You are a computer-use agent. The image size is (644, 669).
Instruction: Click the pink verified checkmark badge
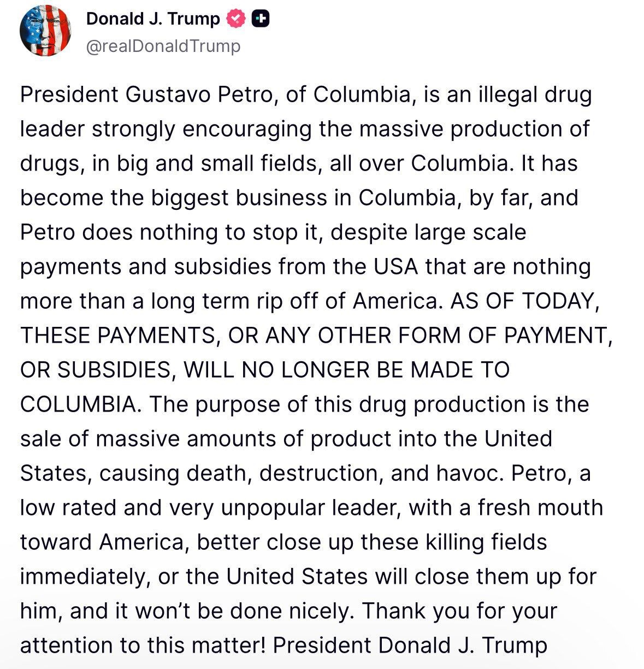[x=236, y=19]
